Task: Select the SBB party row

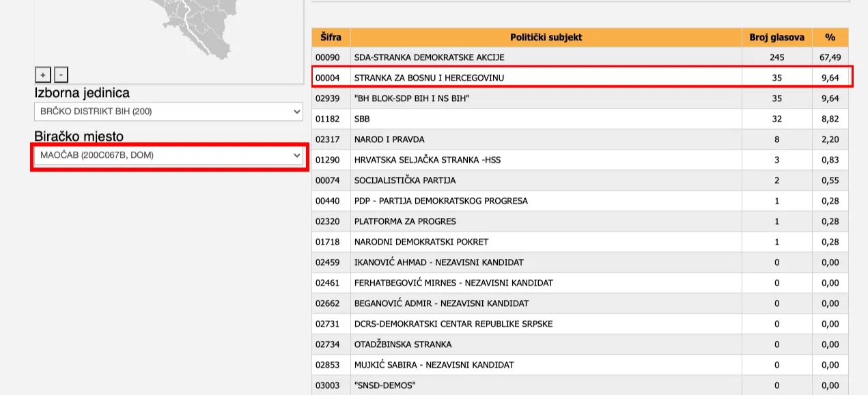Action: click(580, 119)
